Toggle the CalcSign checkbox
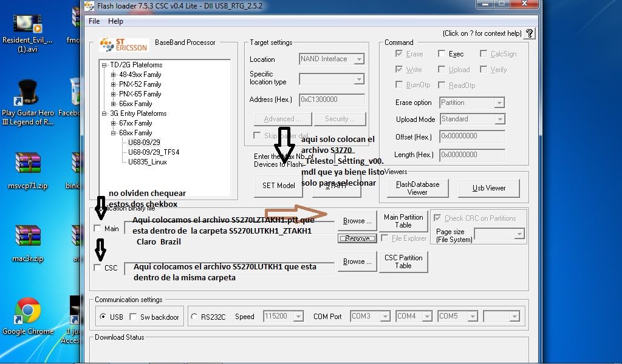Viewport: 622px width, 364px height. pyautogui.click(x=483, y=53)
